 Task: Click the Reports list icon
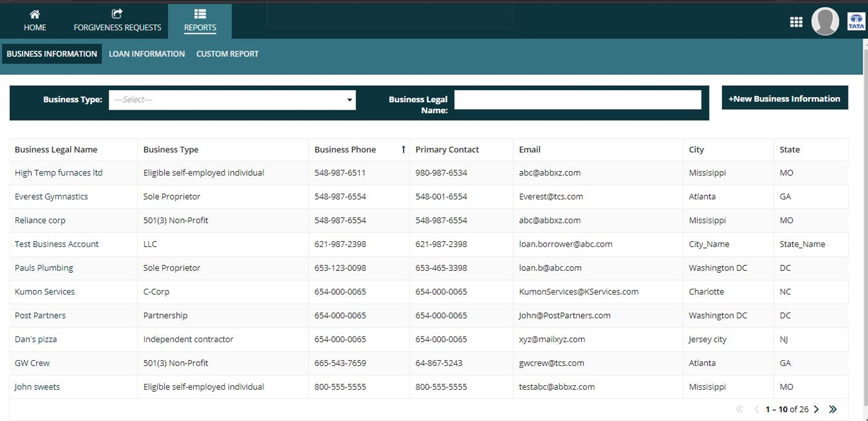coord(200,14)
